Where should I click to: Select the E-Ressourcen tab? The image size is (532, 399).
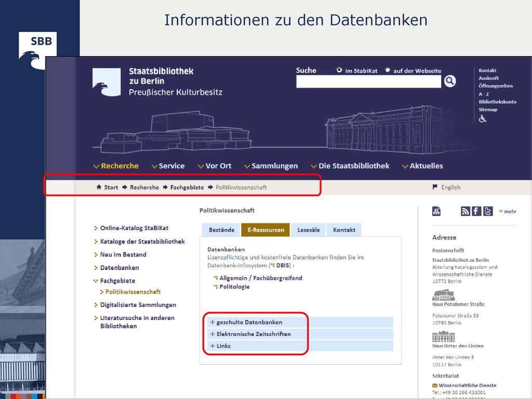[x=265, y=230]
